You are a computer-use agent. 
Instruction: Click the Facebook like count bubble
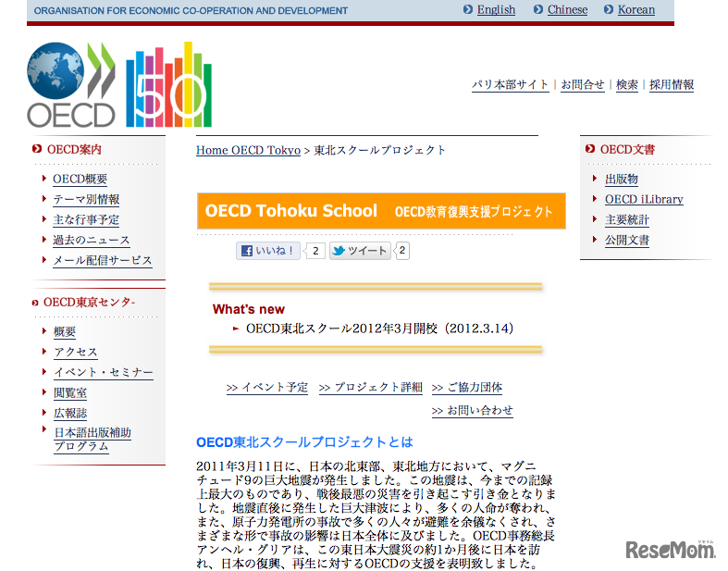[x=315, y=251]
